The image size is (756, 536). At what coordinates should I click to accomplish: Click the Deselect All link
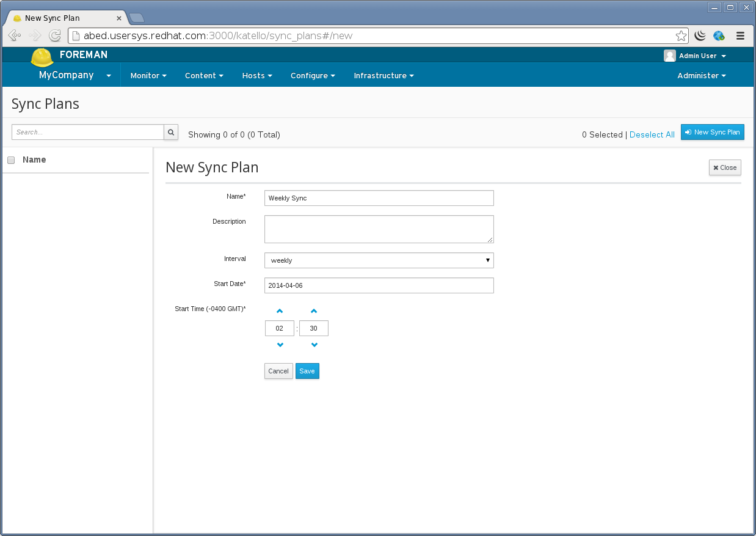click(652, 134)
